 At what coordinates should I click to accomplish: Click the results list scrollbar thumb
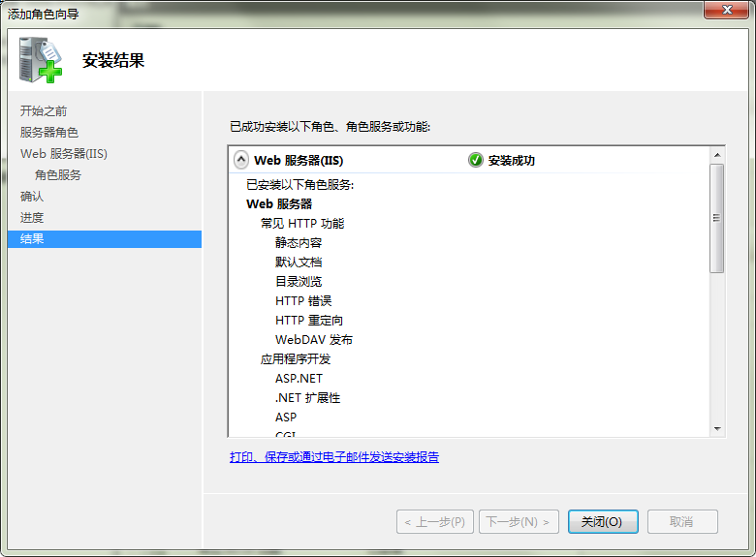click(x=717, y=218)
